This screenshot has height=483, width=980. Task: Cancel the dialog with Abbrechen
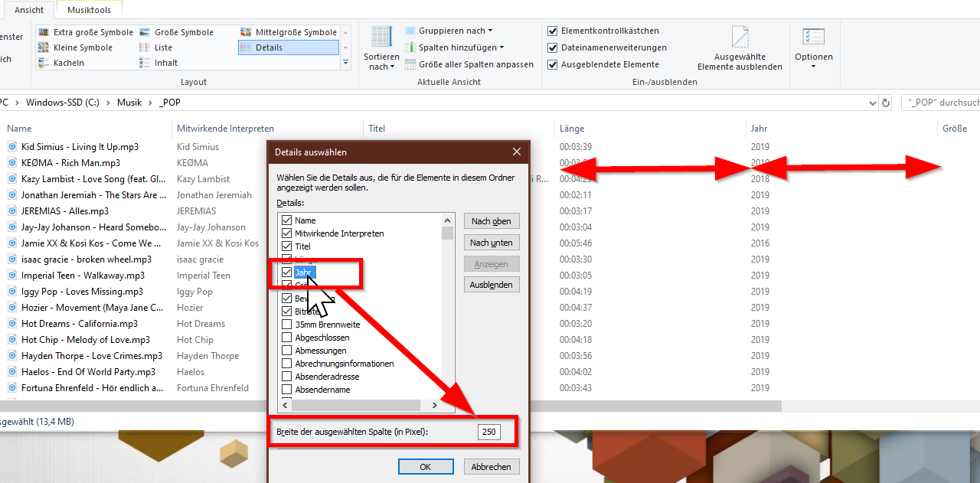[x=492, y=466]
